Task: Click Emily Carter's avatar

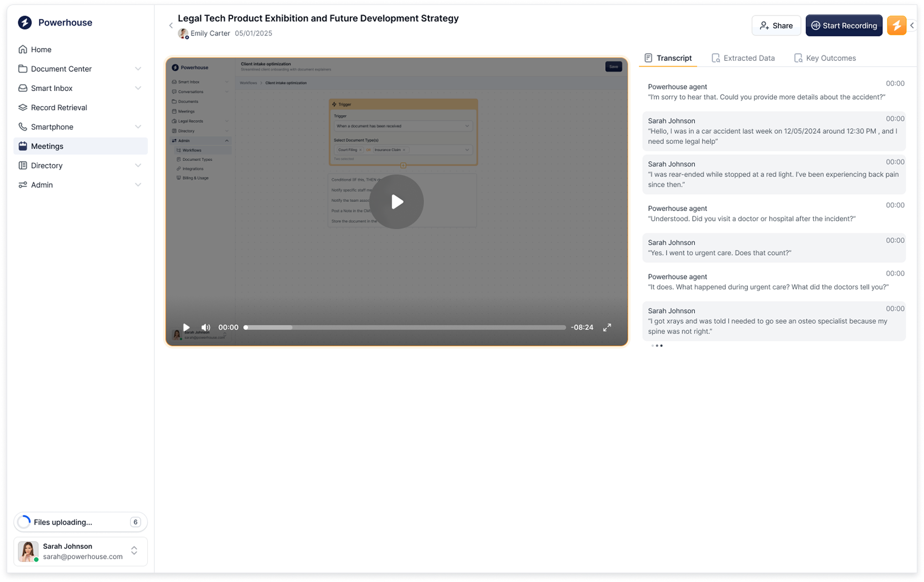Action: (x=183, y=34)
